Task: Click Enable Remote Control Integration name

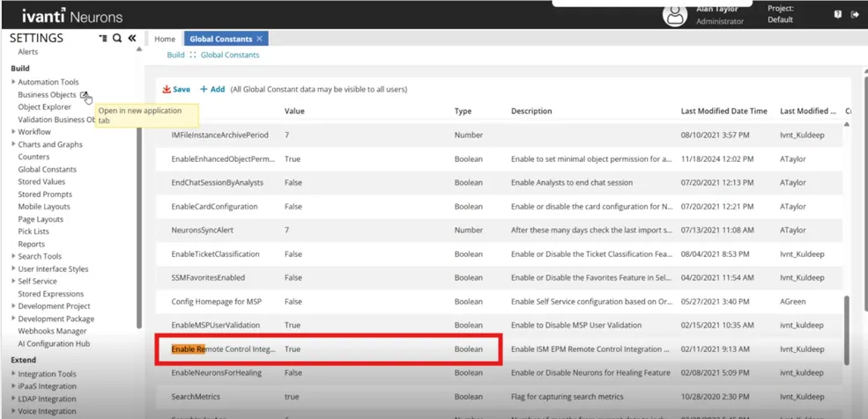Action: [x=223, y=349]
